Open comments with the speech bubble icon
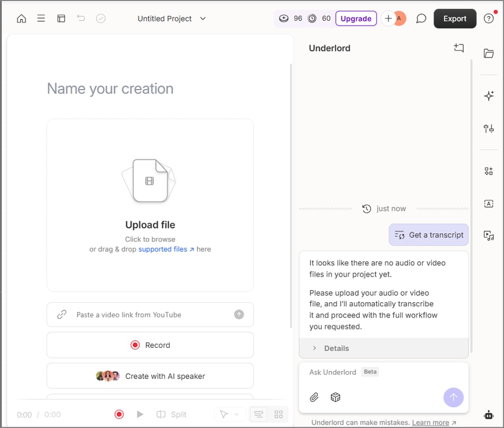The height and width of the screenshot is (428, 504). point(421,18)
